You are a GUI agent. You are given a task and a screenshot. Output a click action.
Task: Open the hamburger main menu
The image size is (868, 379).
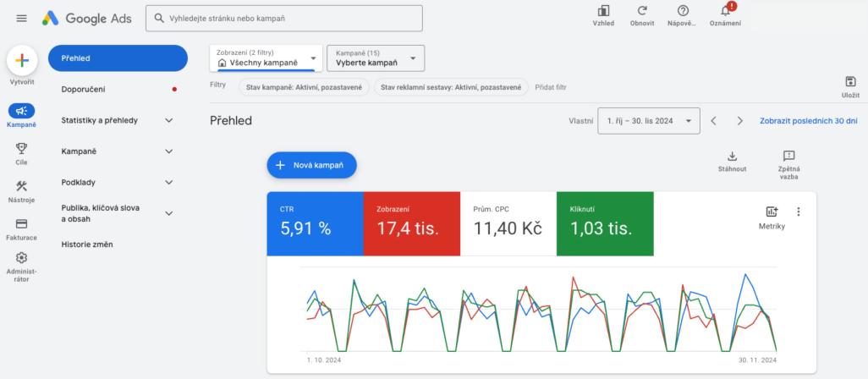click(22, 19)
